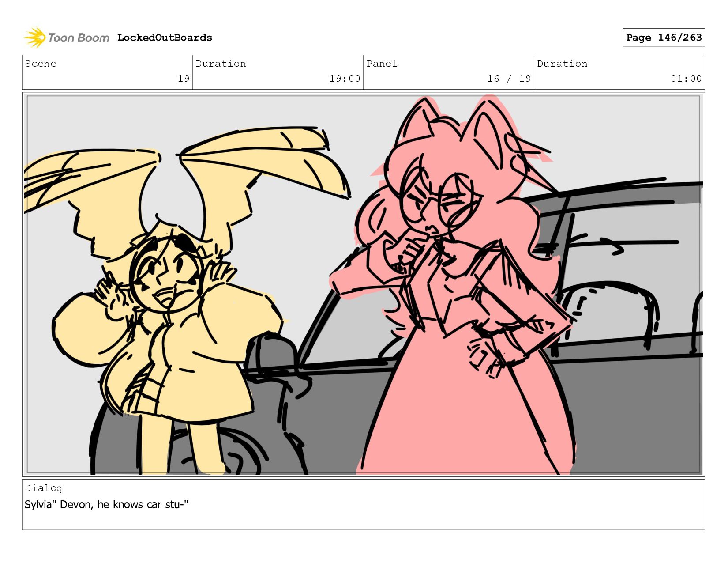This screenshot has width=728, height=563.
Task: Click the Panel label
Action: pos(382,64)
